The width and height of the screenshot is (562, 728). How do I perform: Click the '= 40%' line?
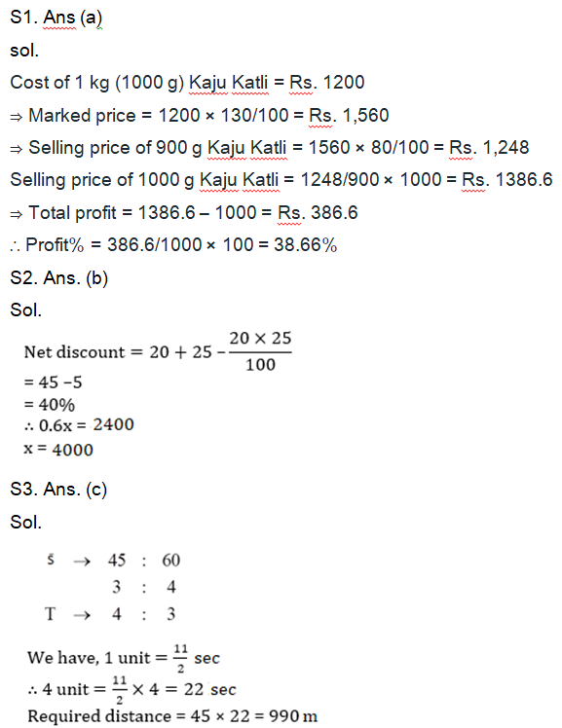pyautogui.click(x=50, y=405)
